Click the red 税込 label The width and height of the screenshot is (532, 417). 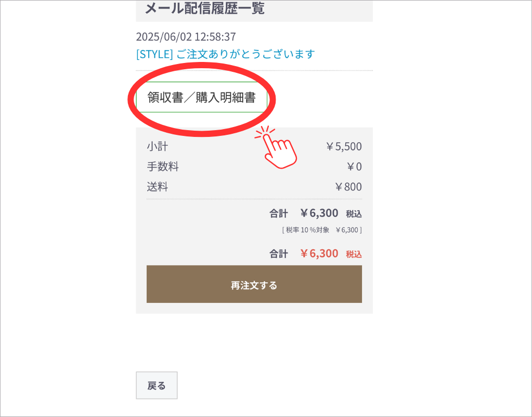pyautogui.click(x=354, y=254)
